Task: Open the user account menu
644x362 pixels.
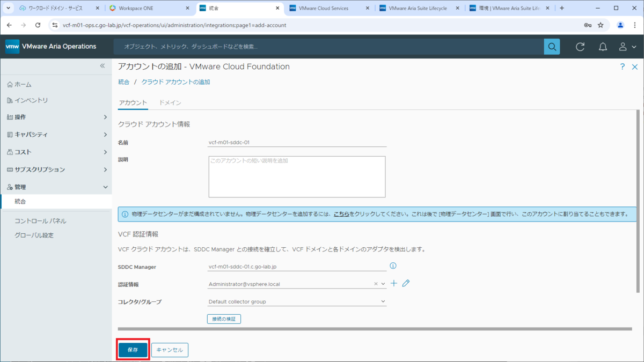Action: (x=627, y=47)
